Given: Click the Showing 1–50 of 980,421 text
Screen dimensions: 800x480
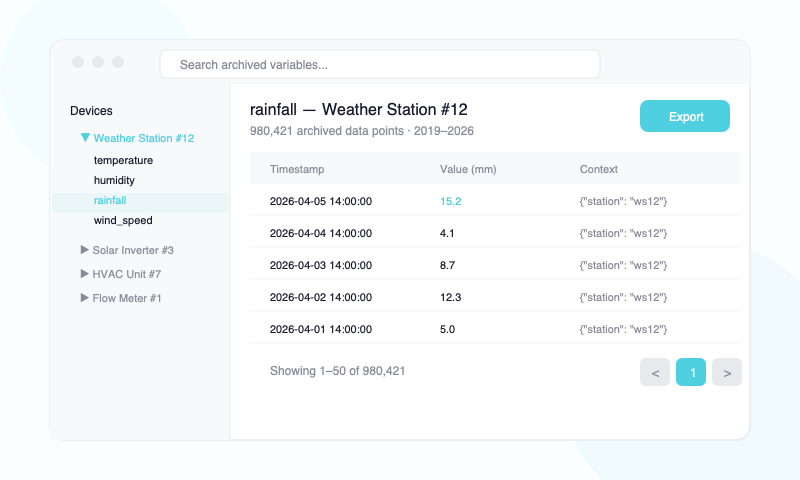Looking at the screenshot, I should pyautogui.click(x=337, y=371).
